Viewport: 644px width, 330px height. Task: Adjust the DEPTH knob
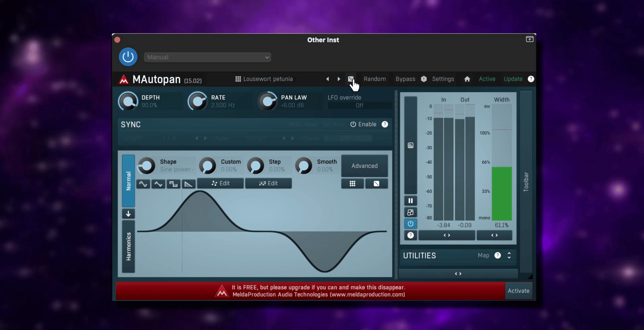(128, 101)
